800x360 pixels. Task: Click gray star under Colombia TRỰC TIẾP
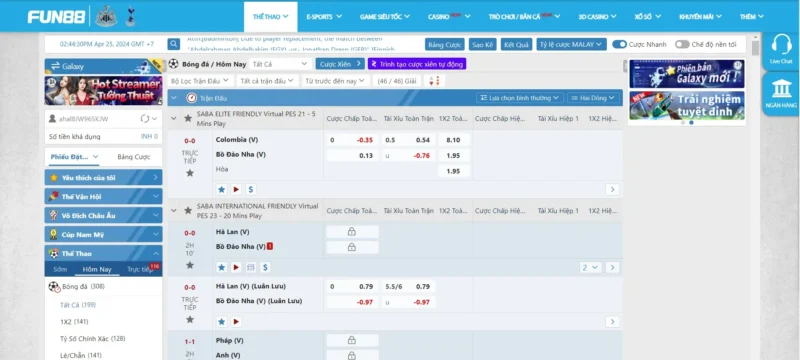click(x=190, y=173)
